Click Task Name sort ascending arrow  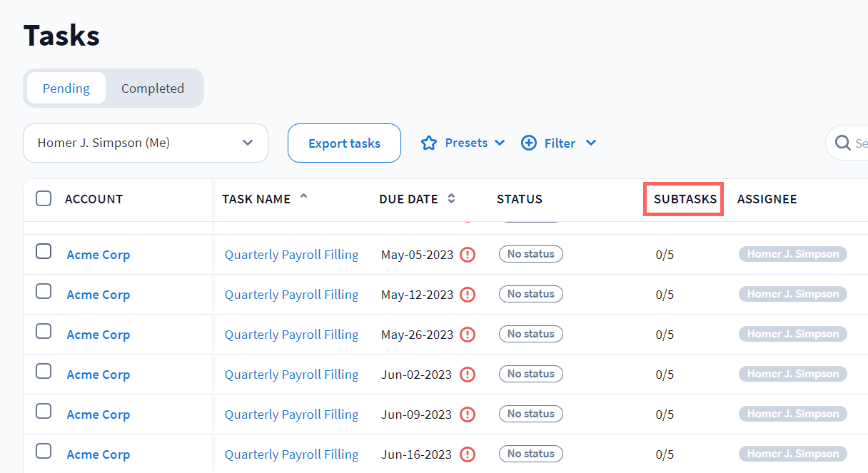point(303,197)
